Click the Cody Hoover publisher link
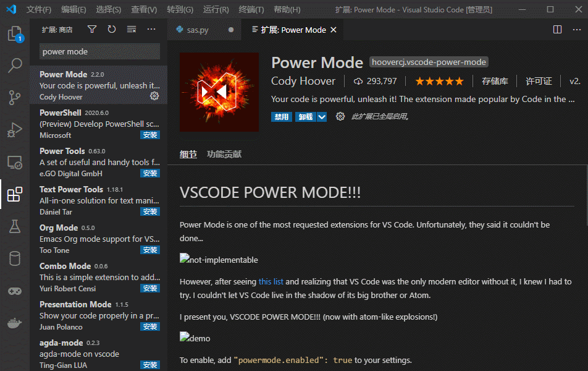This screenshot has width=588, height=371. 303,81
